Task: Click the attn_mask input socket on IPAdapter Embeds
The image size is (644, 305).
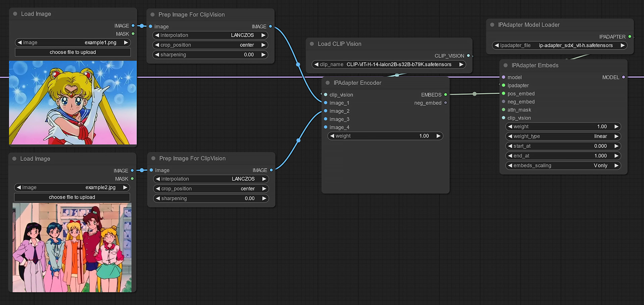Action: click(503, 110)
